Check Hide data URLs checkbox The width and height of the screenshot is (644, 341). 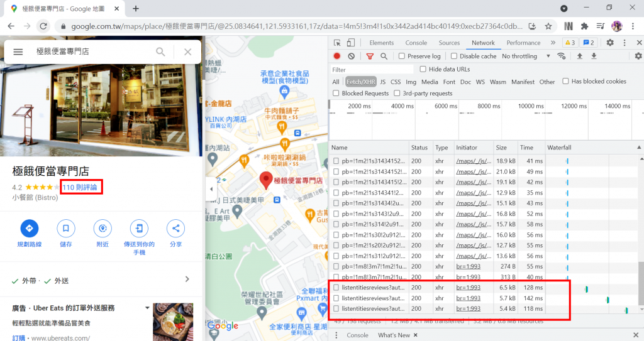423,69
